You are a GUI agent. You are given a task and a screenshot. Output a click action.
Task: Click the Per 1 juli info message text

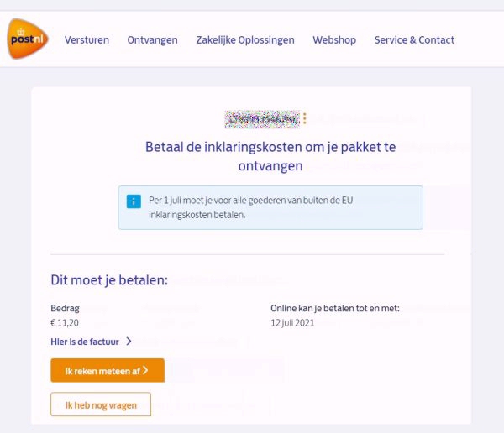(x=250, y=207)
